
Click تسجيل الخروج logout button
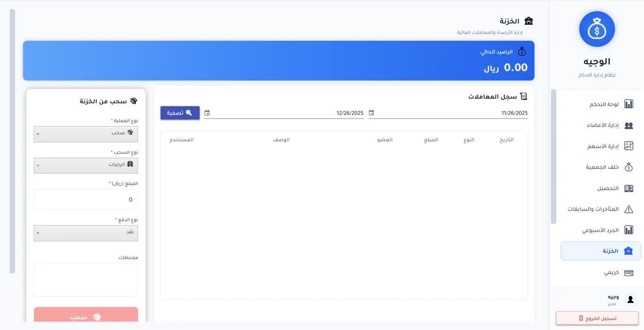[x=597, y=318]
